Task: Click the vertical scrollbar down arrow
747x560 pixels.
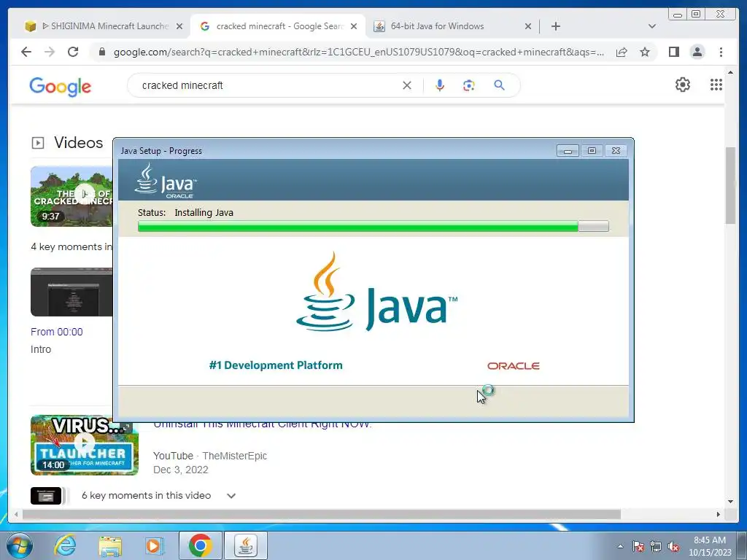Action: (x=730, y=501)
